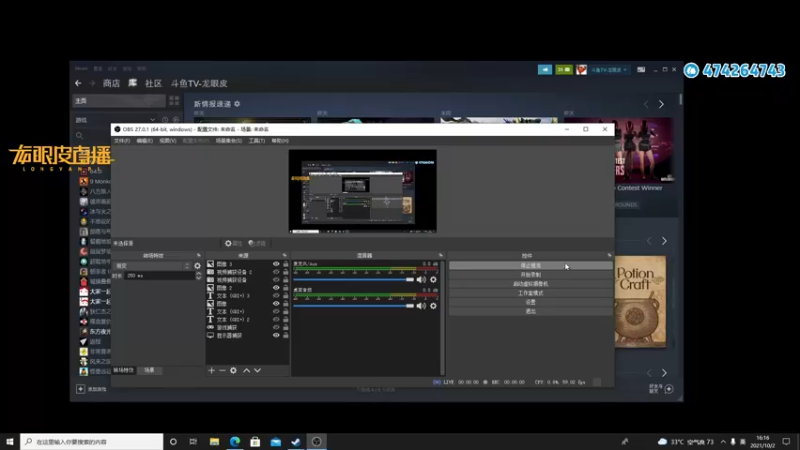Hide the 显示器捕获 source

(x=276, y=335)
